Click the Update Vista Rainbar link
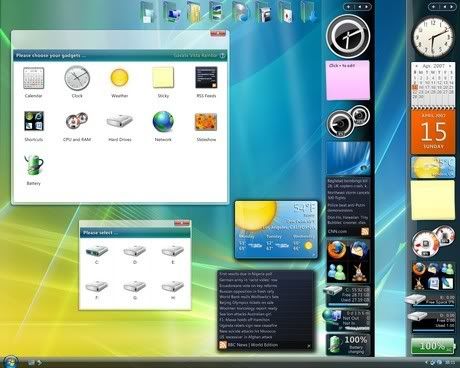Screen dimensions: 460x368 point(196,55)
